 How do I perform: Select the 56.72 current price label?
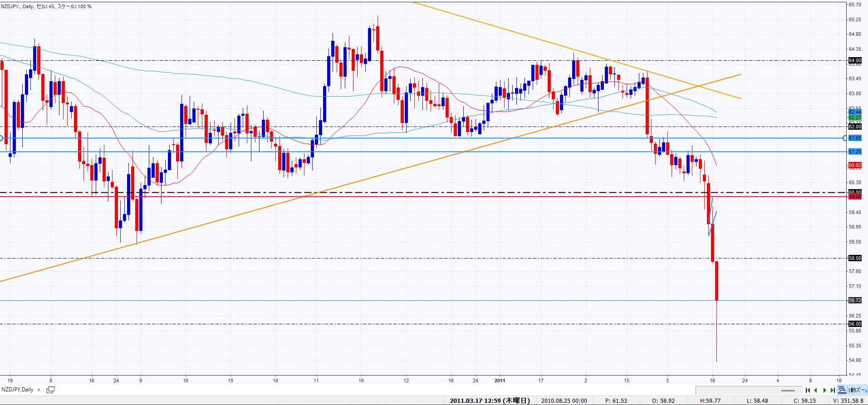(x=855, y=300)
